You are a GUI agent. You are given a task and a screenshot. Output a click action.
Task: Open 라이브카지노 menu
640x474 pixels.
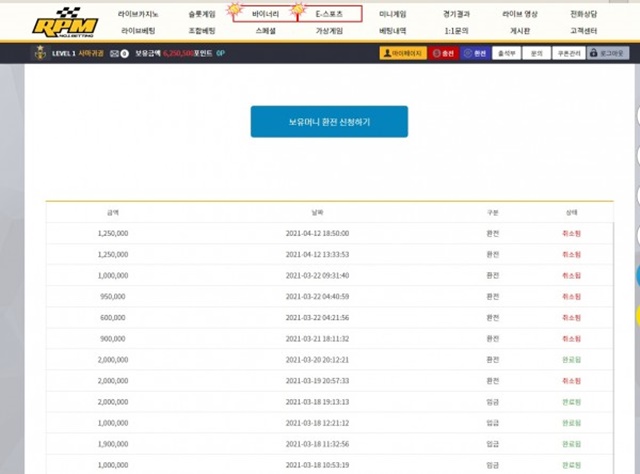point(138,14)
